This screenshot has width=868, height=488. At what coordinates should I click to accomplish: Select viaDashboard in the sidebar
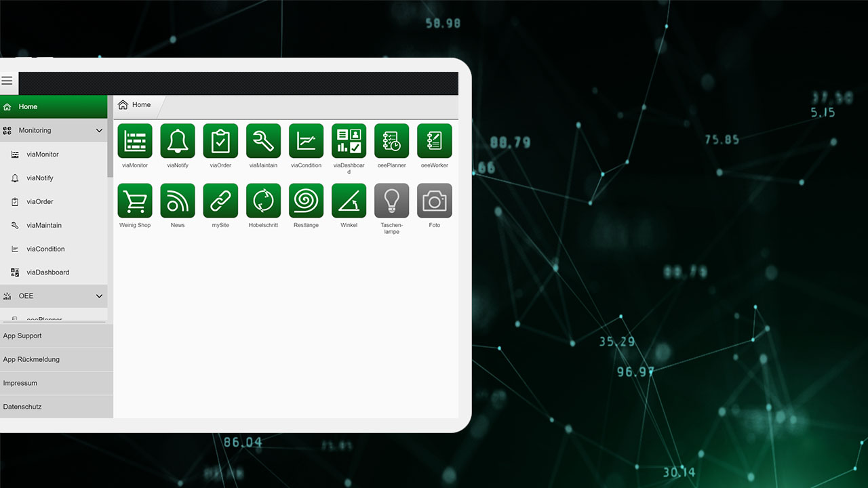[x=54, y=272]
